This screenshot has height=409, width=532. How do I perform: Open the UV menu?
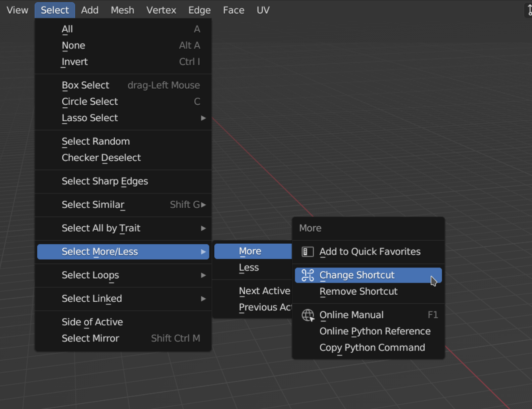coord(263,10)
